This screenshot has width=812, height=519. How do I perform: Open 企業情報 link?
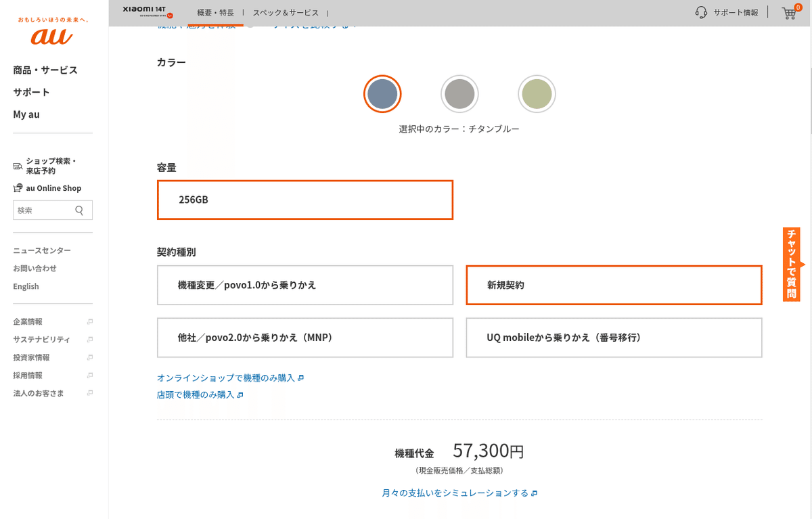pyautogui.click(x=28, y=321)
